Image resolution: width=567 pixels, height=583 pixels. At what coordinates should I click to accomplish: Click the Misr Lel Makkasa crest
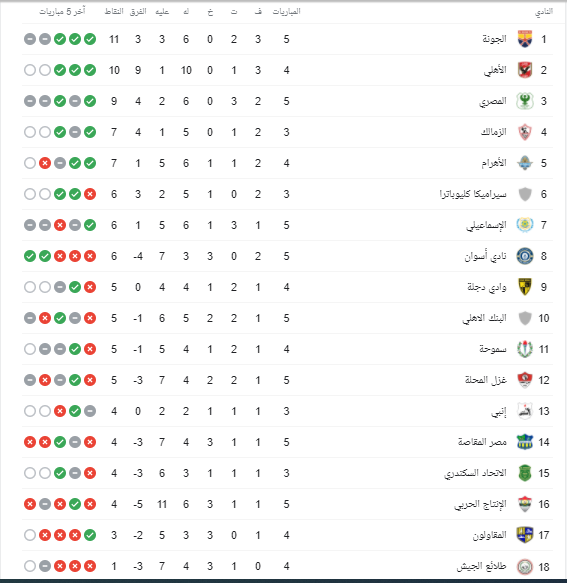[x=525, y=442]
